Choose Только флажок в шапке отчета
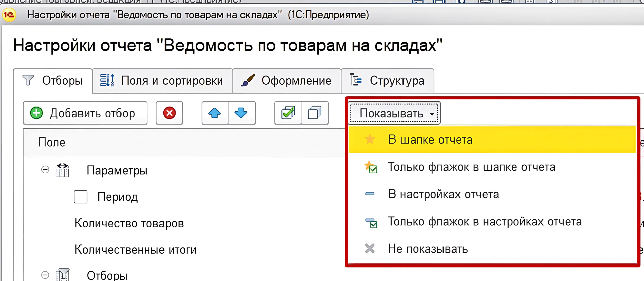This screenshot has width=644, height=281. click(492, 167)
